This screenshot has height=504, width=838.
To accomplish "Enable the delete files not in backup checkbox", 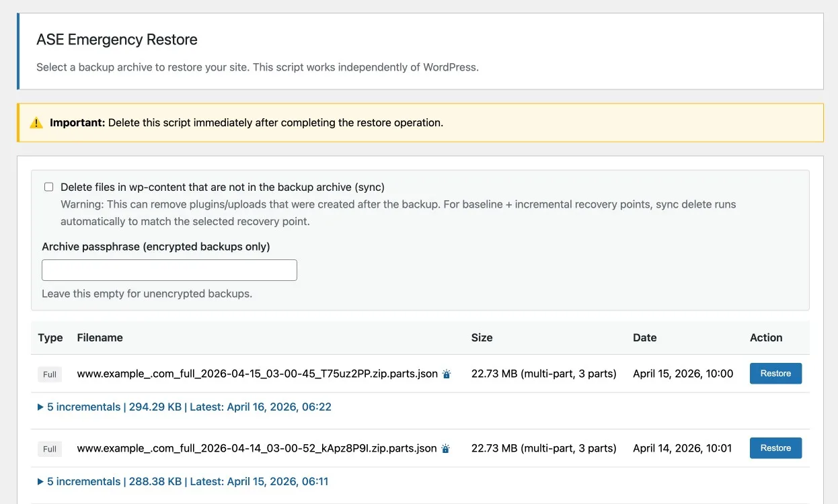I will [x=48, y=187].
